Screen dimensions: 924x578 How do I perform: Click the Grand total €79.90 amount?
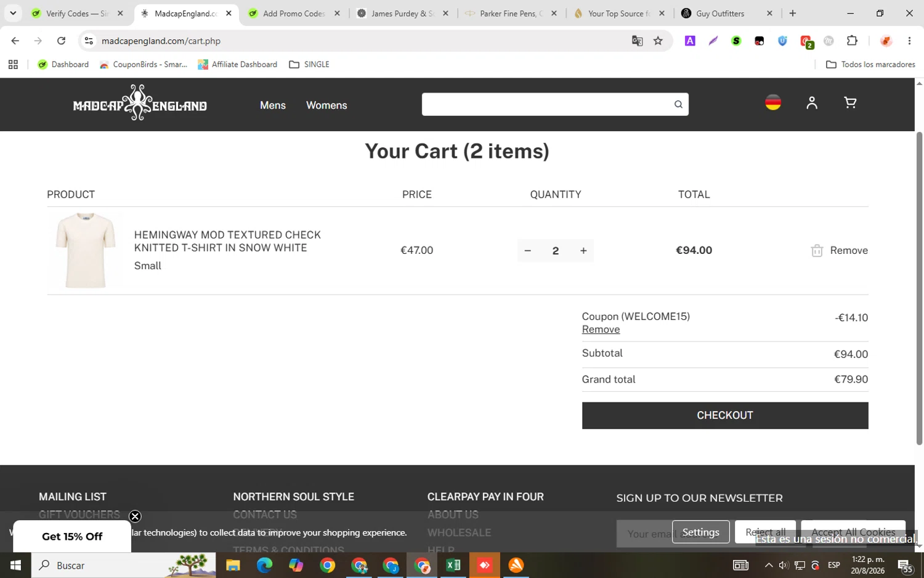(x=851, y=380)
